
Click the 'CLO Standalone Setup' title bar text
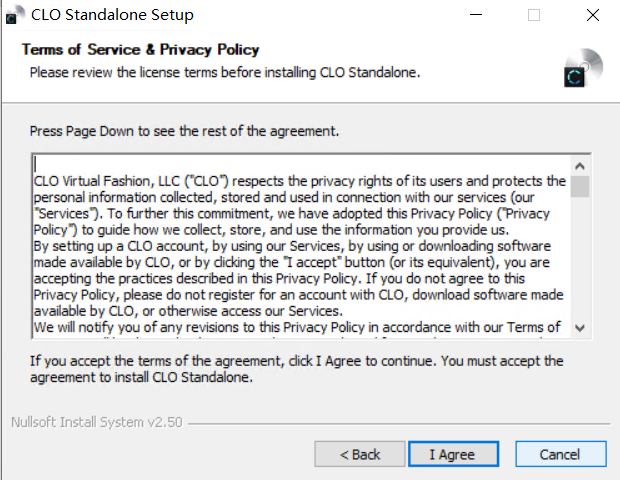pyautogui.click(x=112, y=15)
